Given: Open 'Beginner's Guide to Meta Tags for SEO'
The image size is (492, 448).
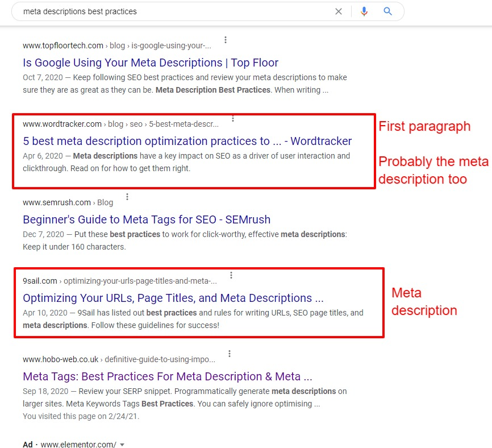Looking at the screenshot, I should tap(145, 219).
